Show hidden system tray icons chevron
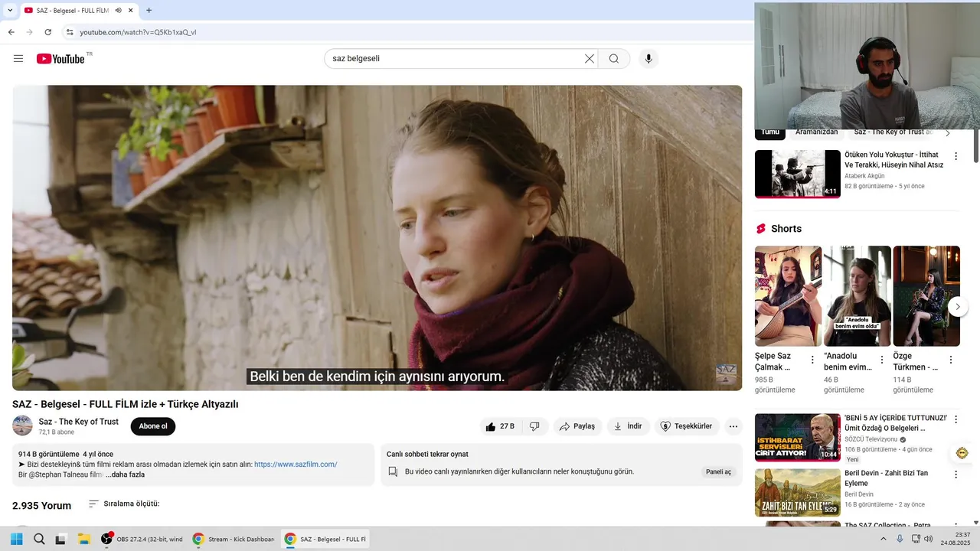Screen dimensions: 980x551 [x=883, y=539]
